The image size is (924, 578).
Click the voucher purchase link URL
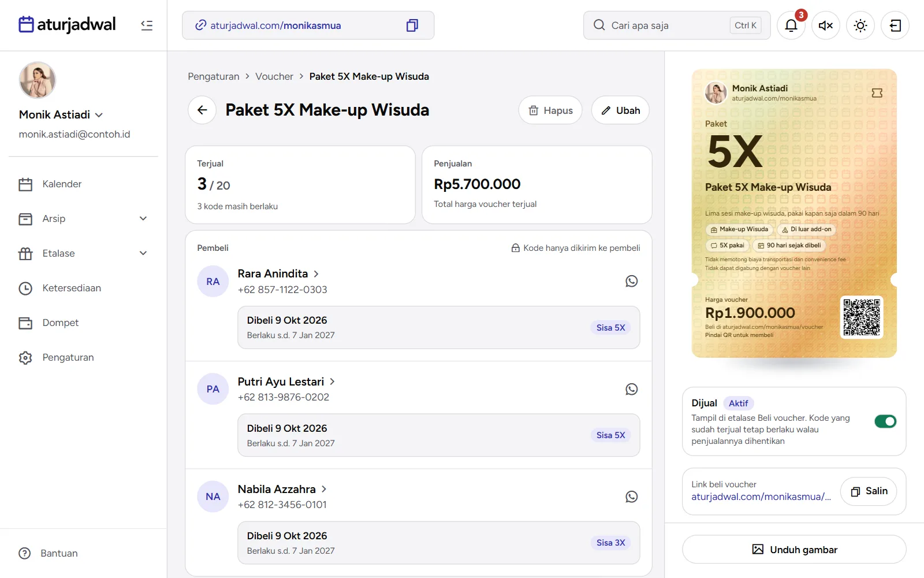click(761, 497)
